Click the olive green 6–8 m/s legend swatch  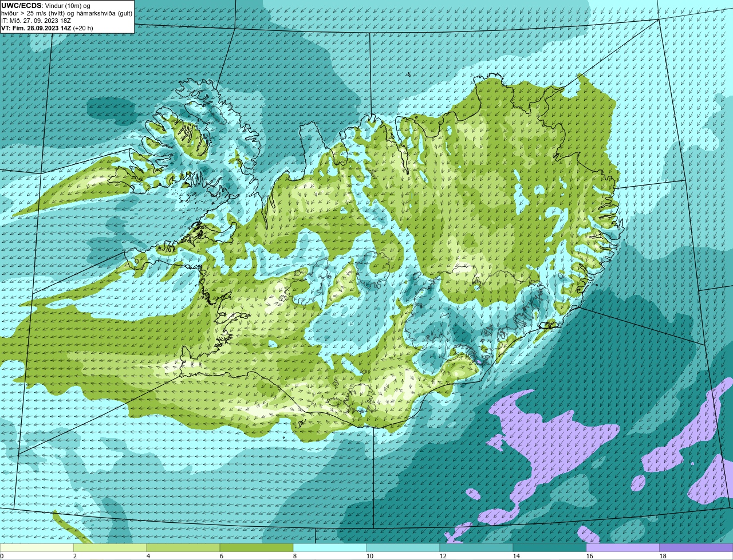pyautogui.click(x=257, y=547)
